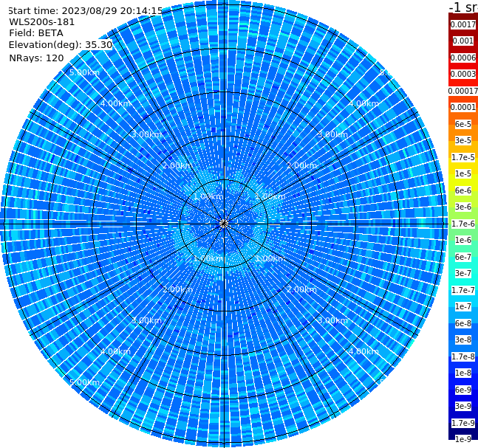The image size is (478, 448).
Task: Select the 1e-7 colorbar value
Action: (x=463, y=306)
